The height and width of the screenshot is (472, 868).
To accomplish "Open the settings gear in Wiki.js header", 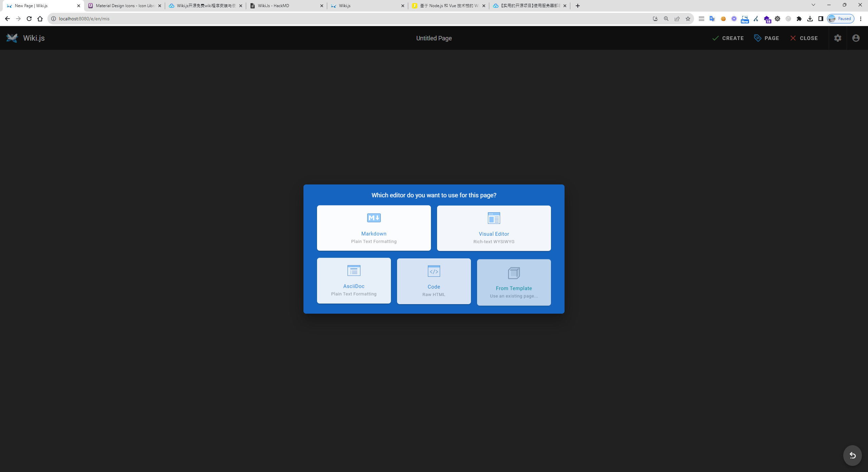I will pyautogui.click(x=837, y=38).
